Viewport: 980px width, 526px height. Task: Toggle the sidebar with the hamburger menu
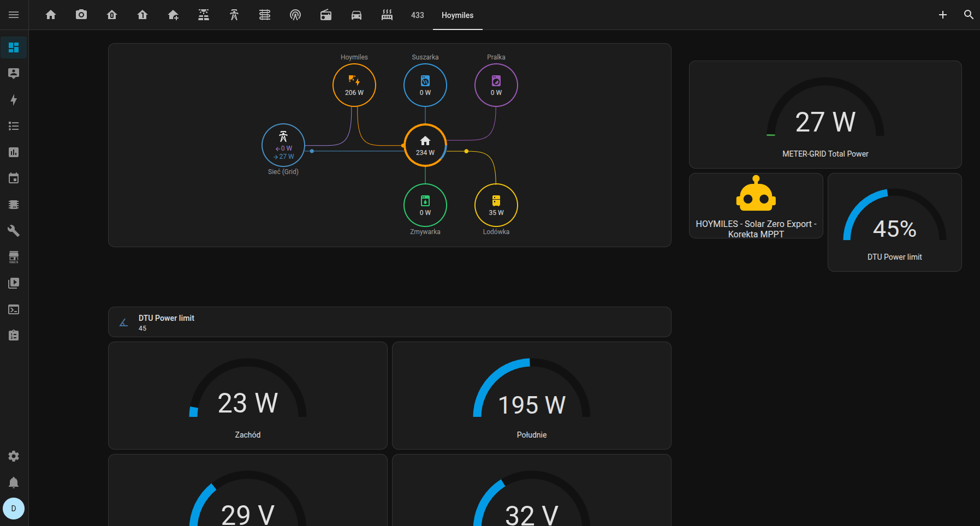[x=14, y=15]
